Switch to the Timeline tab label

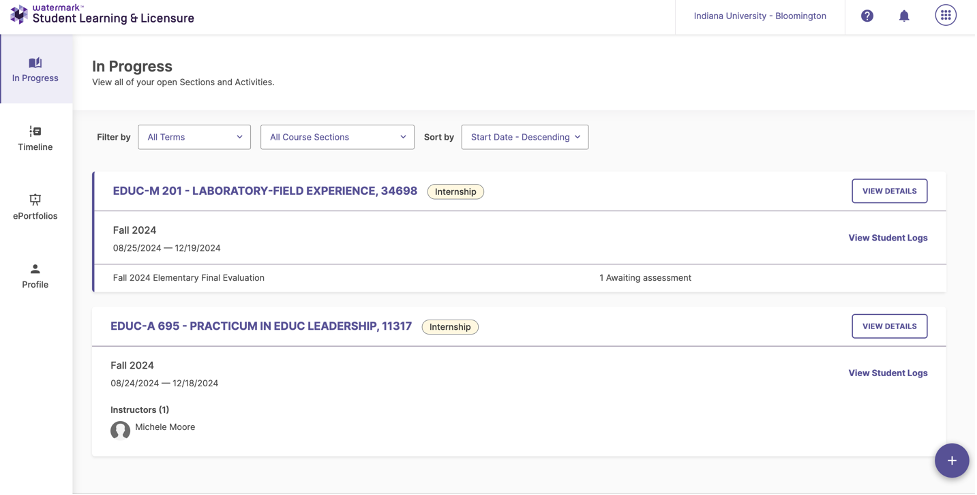(x=36, y=147)
